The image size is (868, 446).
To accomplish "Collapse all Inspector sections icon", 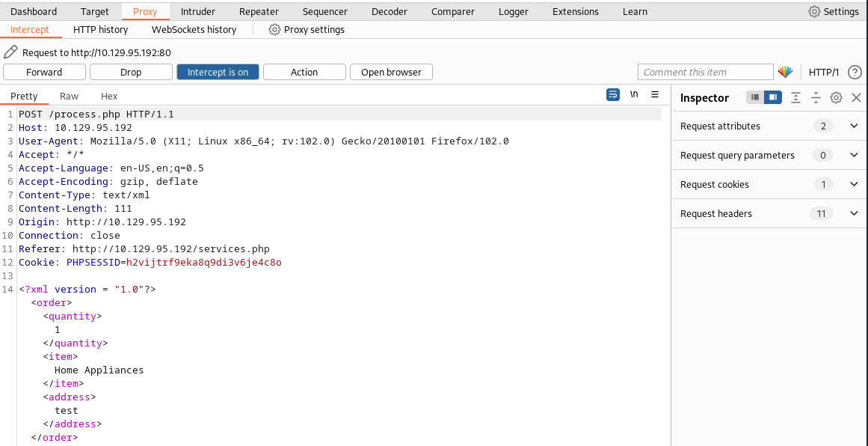I will [816, 98].
